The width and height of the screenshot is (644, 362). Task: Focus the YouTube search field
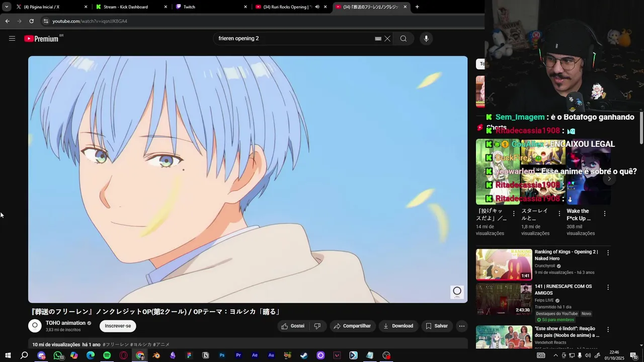[x=294, y=39]
